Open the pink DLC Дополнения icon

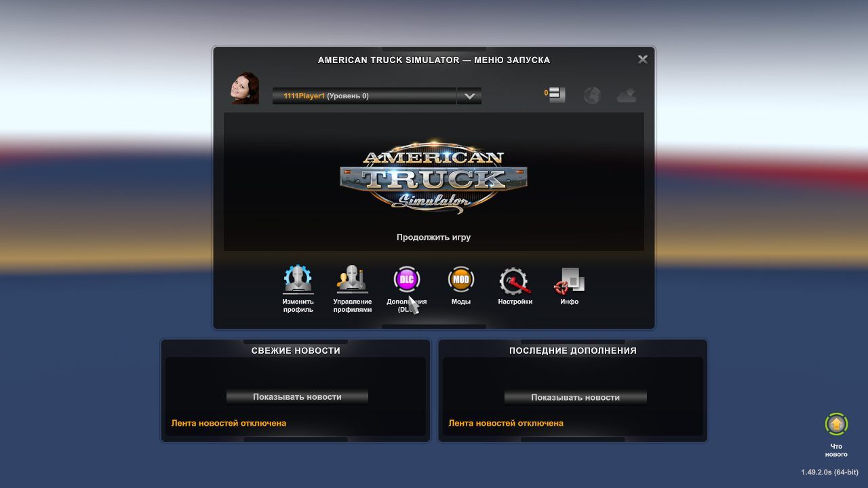[x=407, y=279]
